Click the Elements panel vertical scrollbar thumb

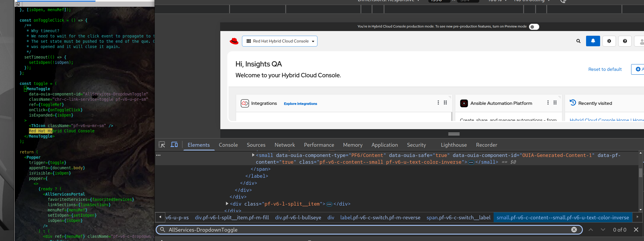pyautogui.click(x=641, y=172)
